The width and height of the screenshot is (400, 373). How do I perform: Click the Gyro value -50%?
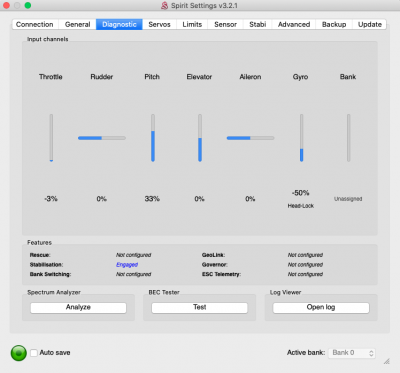point(301,193)
